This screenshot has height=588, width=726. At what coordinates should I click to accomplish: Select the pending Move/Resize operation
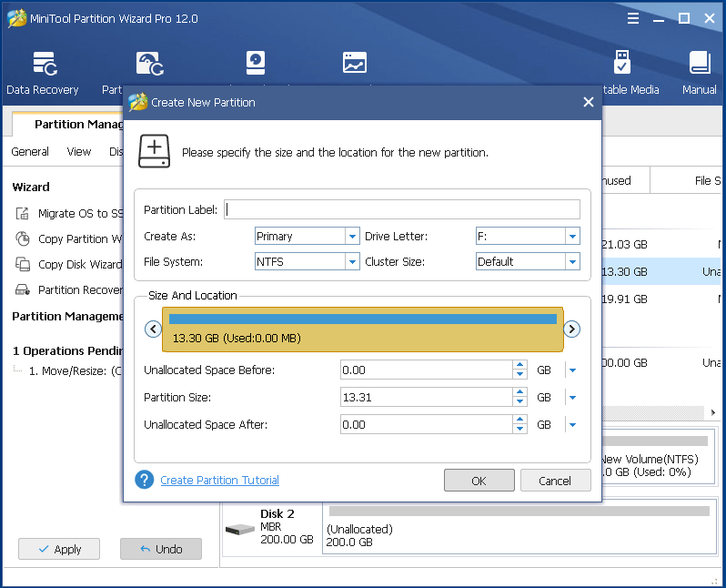(75, 370)
